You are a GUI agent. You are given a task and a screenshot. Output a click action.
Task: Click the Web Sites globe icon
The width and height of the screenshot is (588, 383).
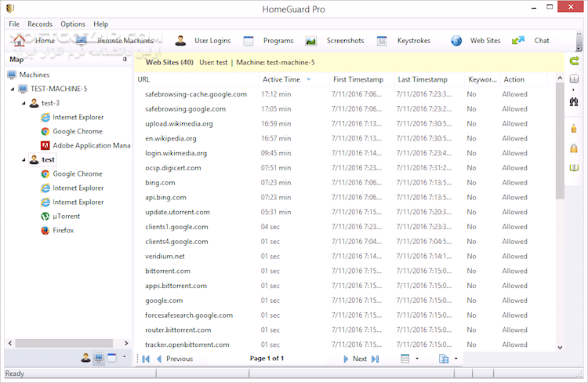pos(456,41)
